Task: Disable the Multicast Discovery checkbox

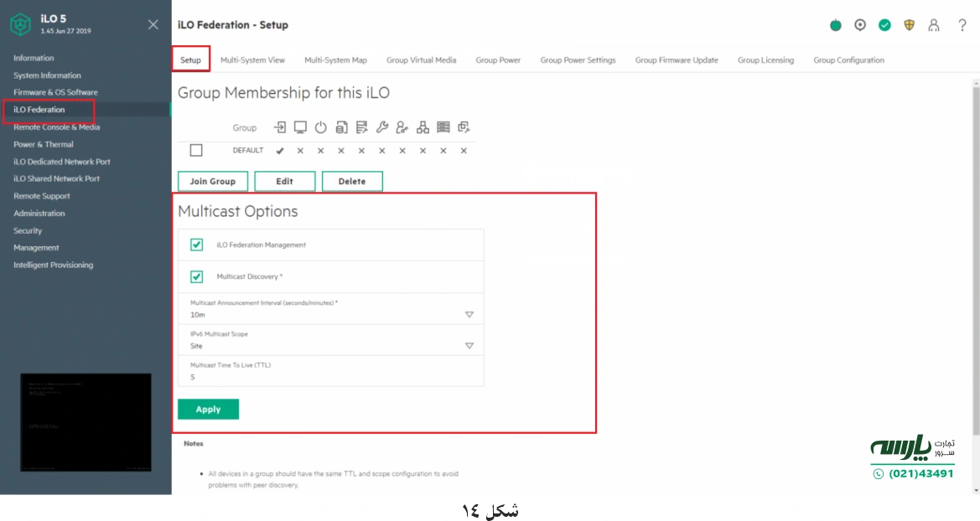Action: [196, 276]
